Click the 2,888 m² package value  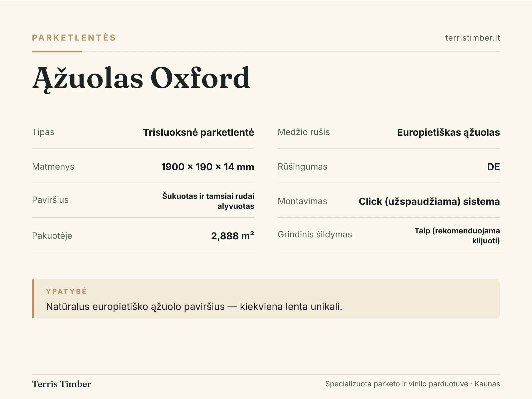[232, 236]
